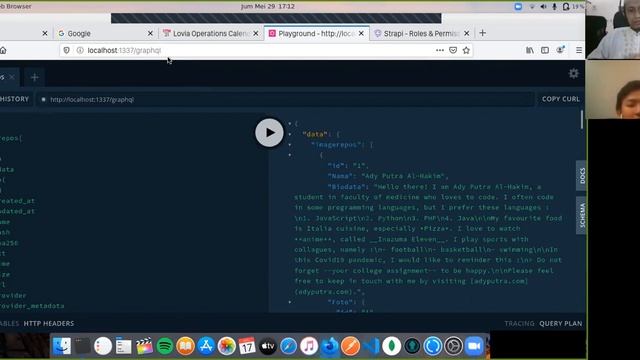Collapse the "imagerepos" array in results
The image size is (640, 360).
click(x=290, y=144)
